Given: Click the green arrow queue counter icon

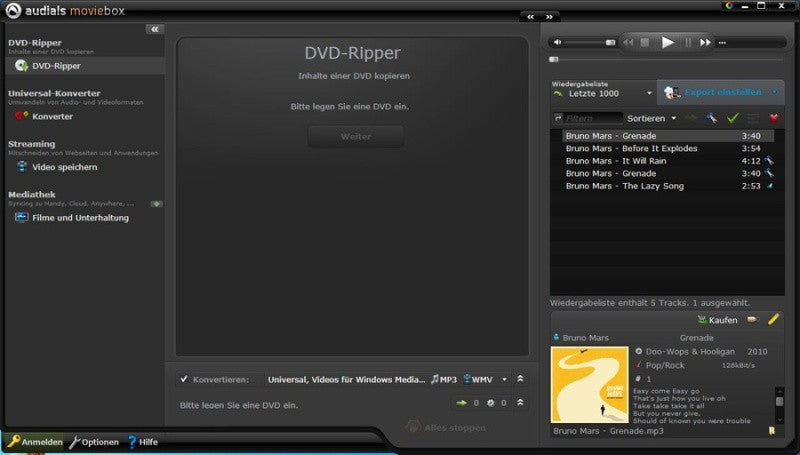Looking at the screenshot, I should click(x=462, y=403).
